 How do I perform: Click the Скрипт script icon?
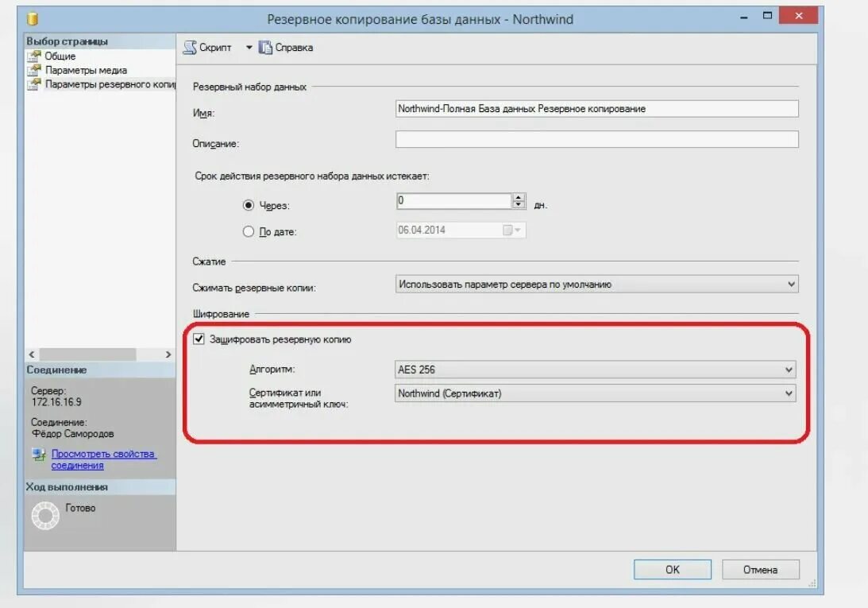pyautogui.click(x=190, y=48)
